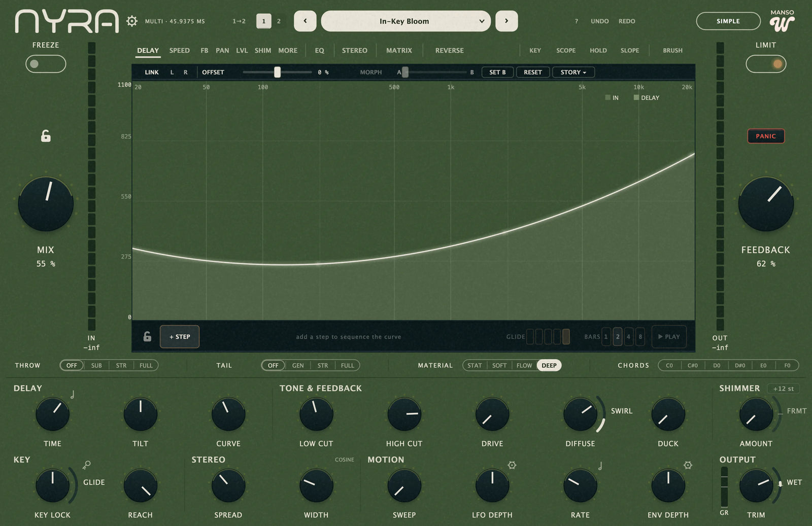Set Throw mode to SUB
The height and width of the screenshot is (526, 812).
pyautogui.click(x=96, y=365)
